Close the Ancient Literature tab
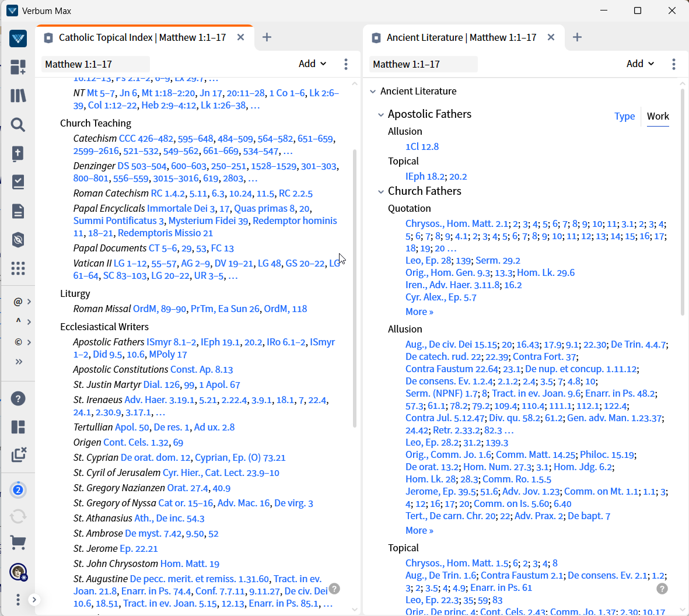Viewport: 689px width, 616px height. (x=551, y=37)
